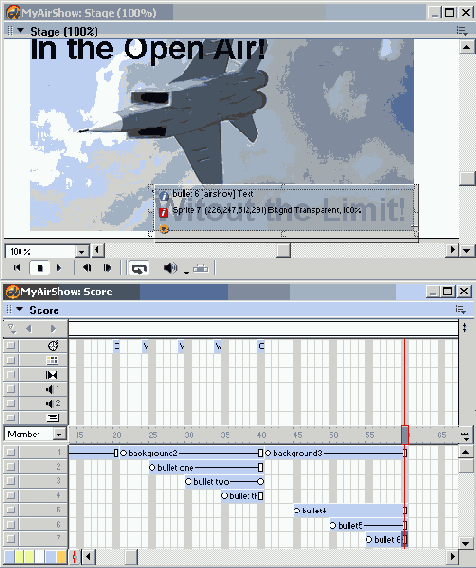
Task: Select the bullet one sprite span
Action: (x=206, y=468)
